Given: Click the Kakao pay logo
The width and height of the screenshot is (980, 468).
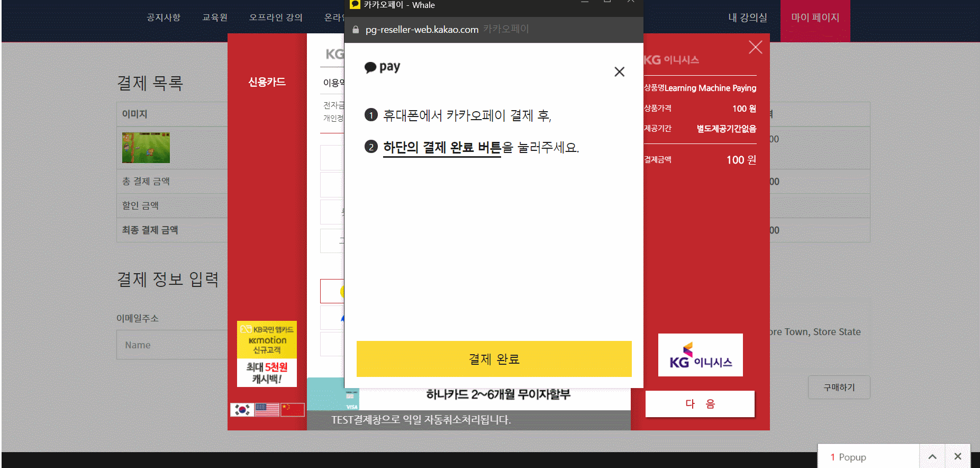Looking at the screenshot, I should point(382,67).
